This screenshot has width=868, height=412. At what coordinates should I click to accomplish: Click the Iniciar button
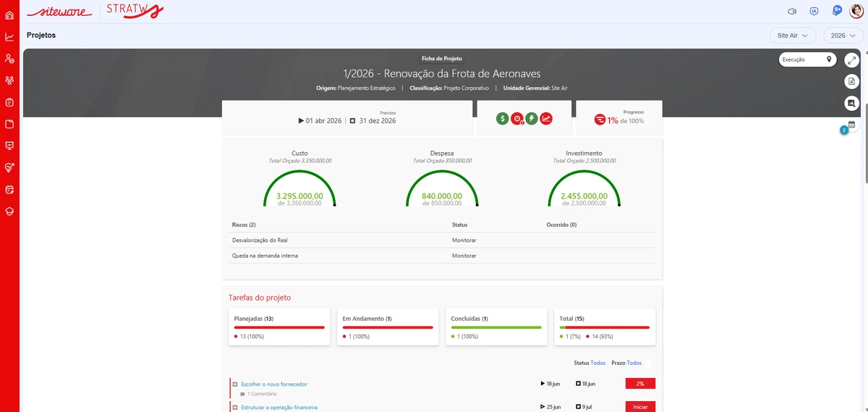click(x=640, y=407)
